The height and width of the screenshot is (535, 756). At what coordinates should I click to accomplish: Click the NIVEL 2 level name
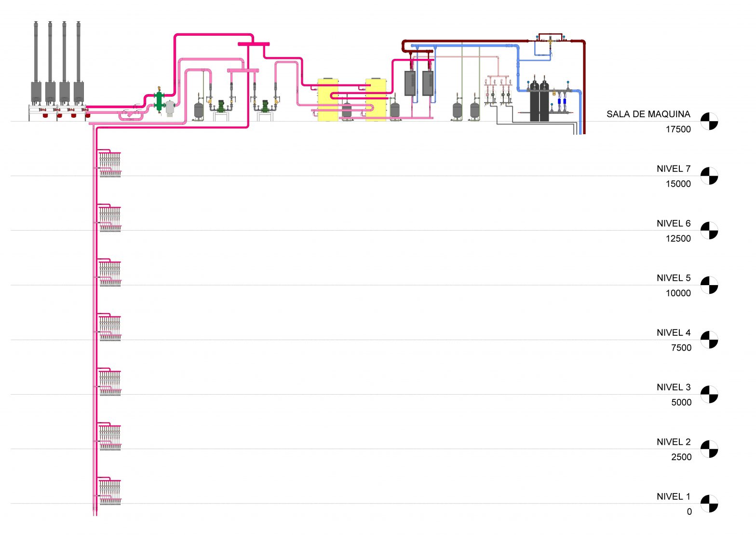tap(673, 442)
